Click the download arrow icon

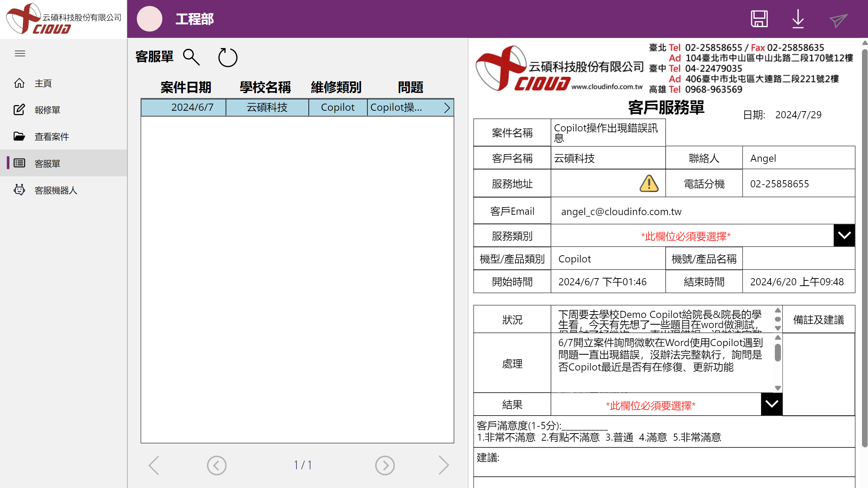pyautogui.click(x=798, y=19)
